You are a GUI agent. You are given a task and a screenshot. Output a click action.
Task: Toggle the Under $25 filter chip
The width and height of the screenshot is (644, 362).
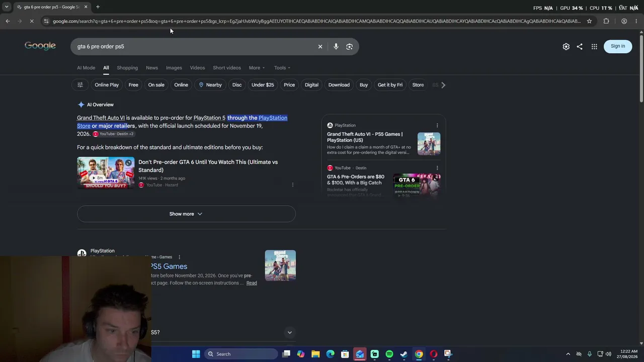[263, 85]
